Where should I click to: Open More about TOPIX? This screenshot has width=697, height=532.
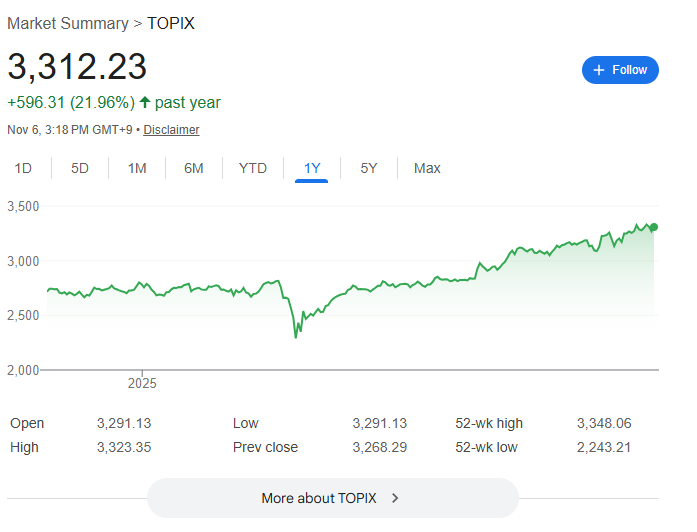point(332,498)
